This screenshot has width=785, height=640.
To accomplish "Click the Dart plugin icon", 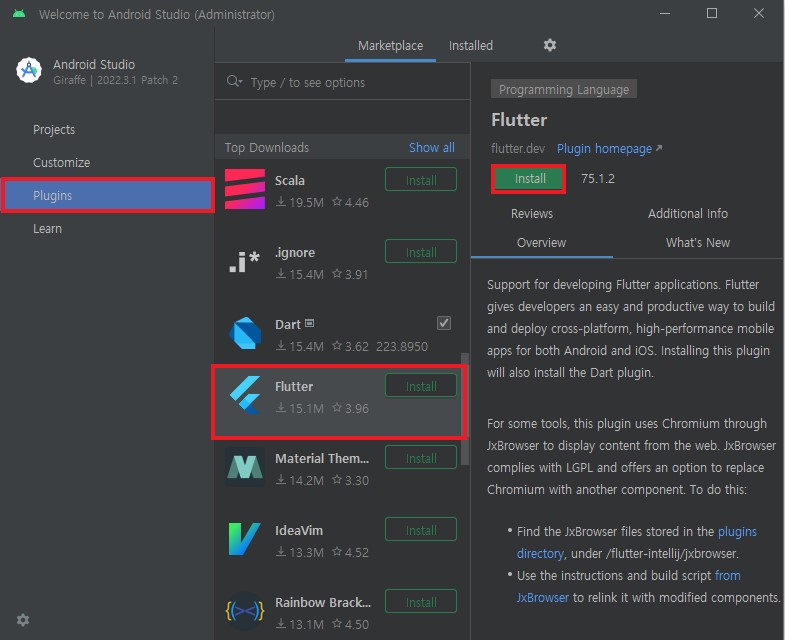I will pyautogui.click(x=245, y=333).
